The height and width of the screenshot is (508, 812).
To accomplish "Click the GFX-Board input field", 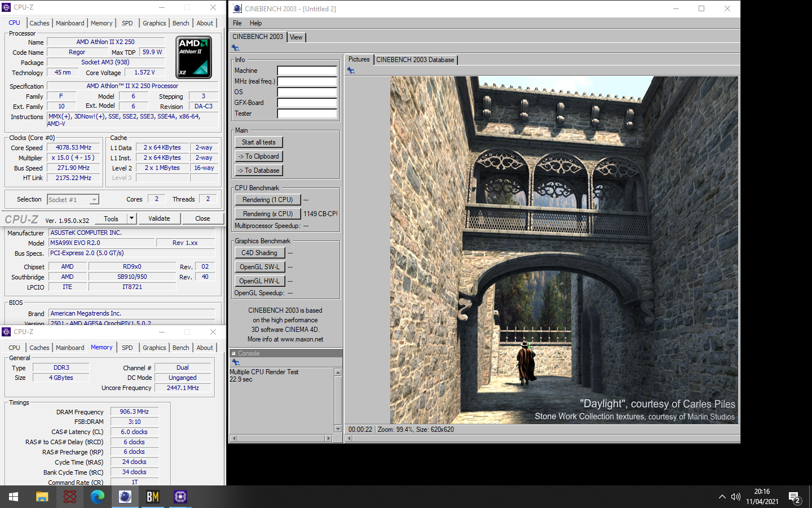I will (307, 103).
